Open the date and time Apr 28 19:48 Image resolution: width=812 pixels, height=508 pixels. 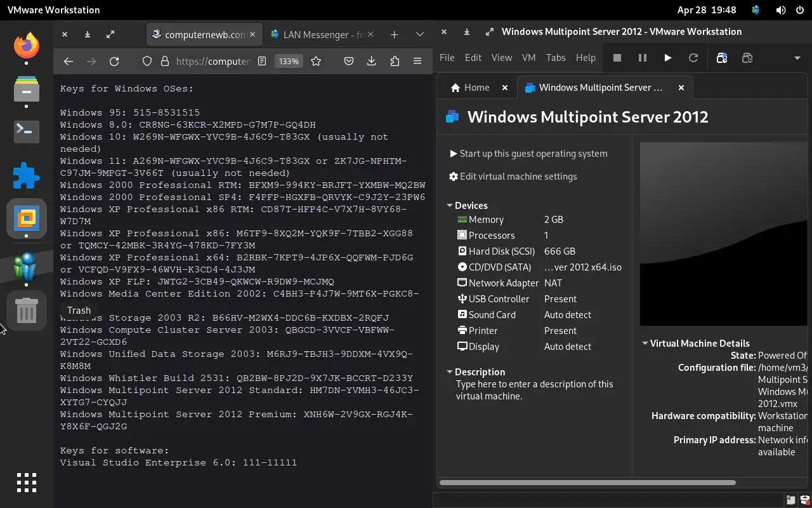coord(707,10)
